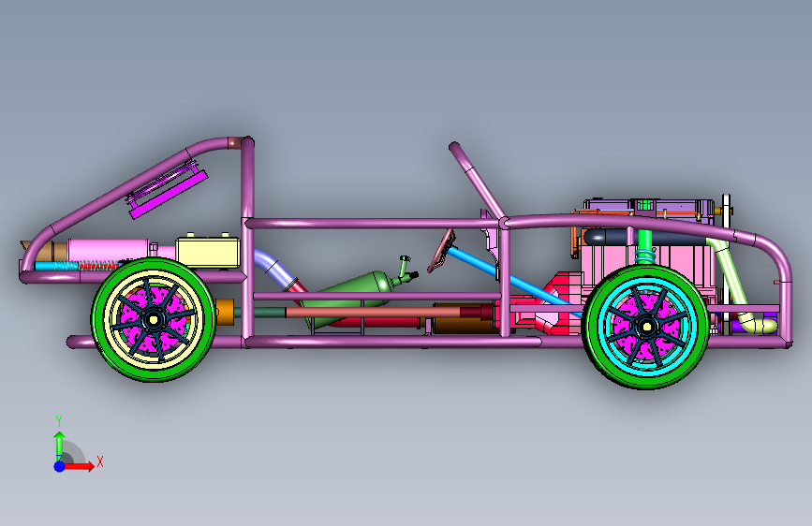Select the angled windshield support tube
The width and height of the screenshot is (812, 526).
477,180
